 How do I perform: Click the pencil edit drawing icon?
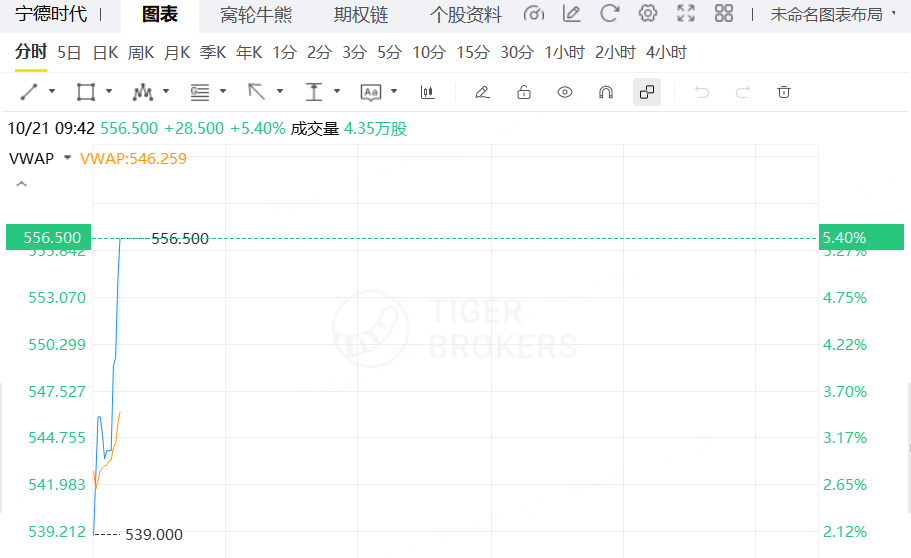coord(482,92)
